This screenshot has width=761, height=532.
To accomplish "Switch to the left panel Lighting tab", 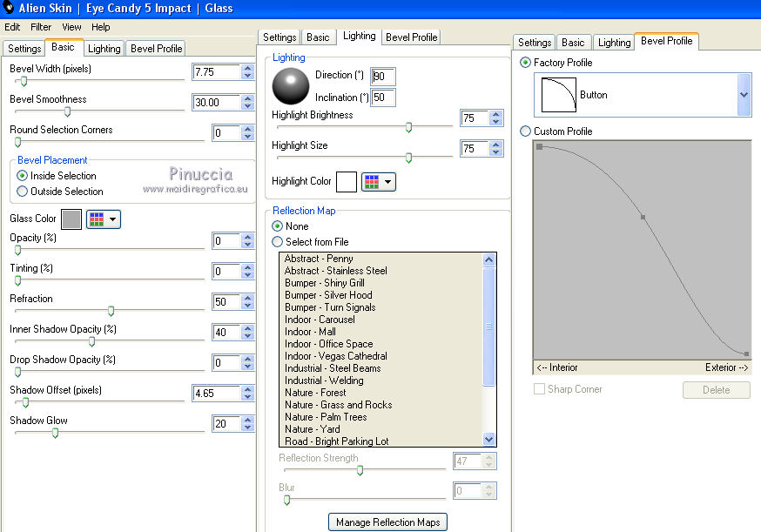I will (x=104, y=49).
